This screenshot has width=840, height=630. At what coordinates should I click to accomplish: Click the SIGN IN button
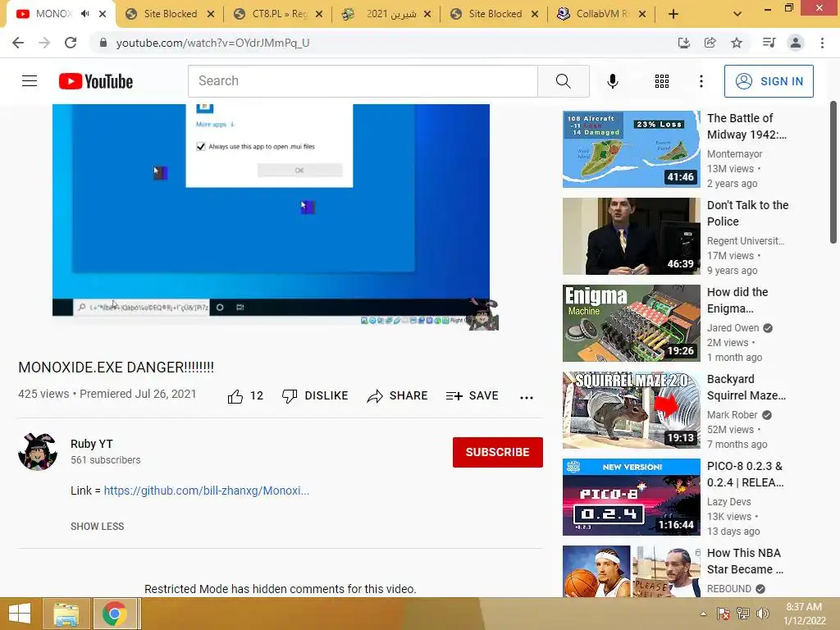point(769,81)
